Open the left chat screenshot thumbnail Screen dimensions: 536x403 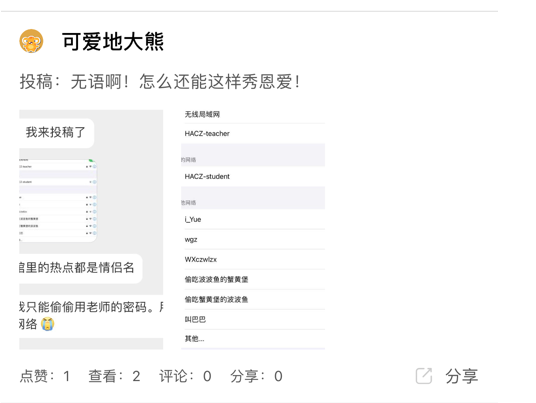pos(91,229)
